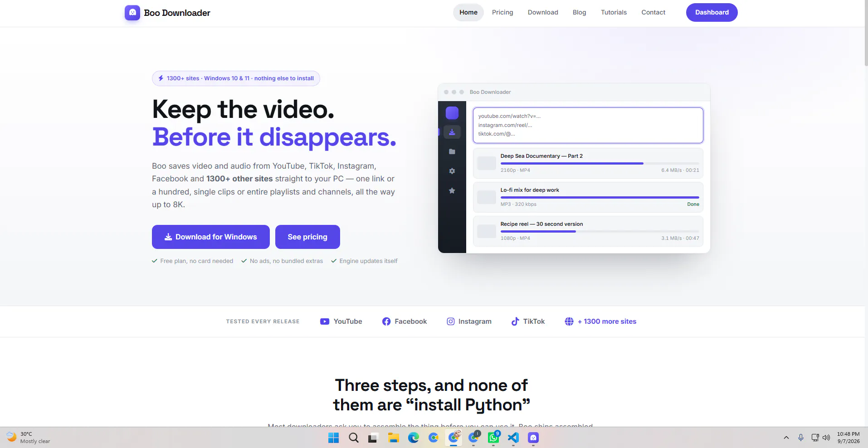
Task: Open the volume icon in the system tray
Action: pyautogui.click(x=826, y=438)
